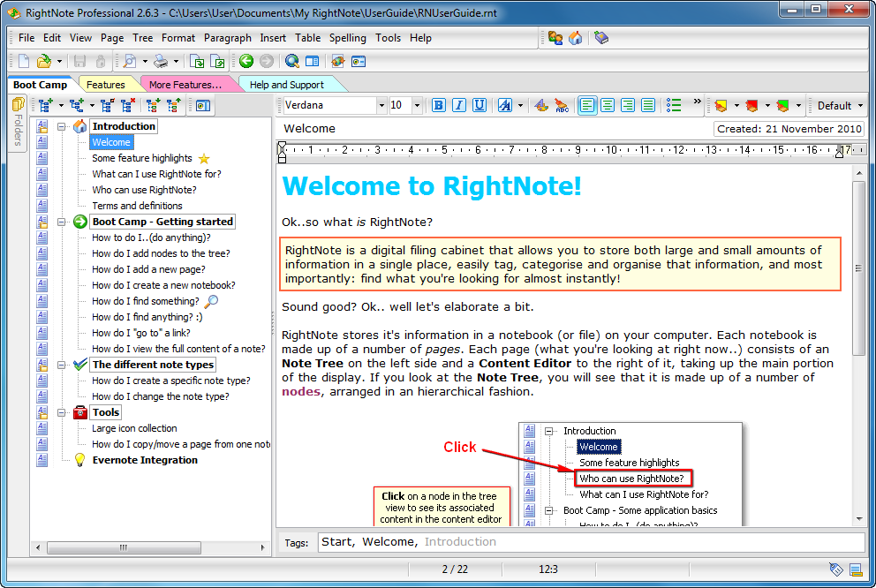Open the Spelling menu

coord(348,38)
